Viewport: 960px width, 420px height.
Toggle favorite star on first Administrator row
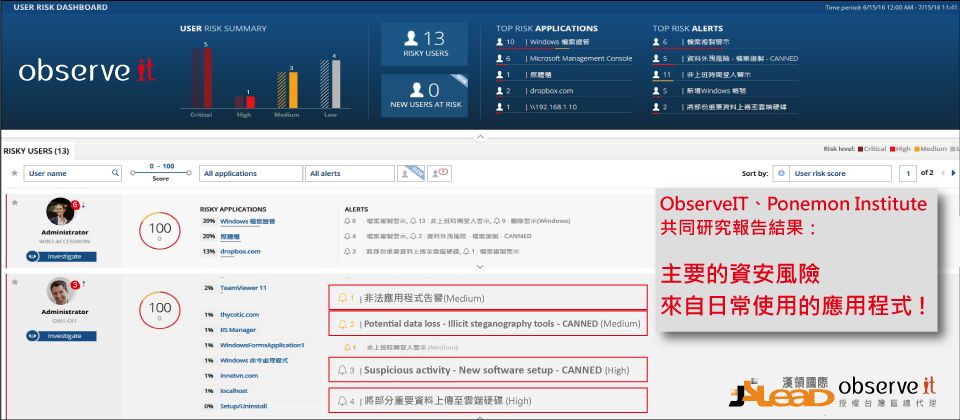[x=13, y=203]
